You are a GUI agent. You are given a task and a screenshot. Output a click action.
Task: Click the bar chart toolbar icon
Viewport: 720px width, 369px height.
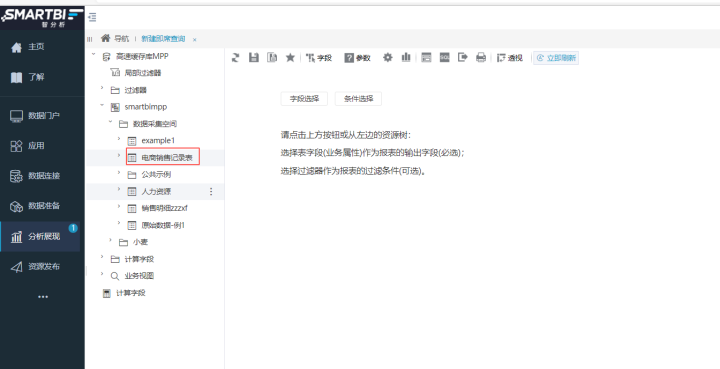(x=406, y=57)
